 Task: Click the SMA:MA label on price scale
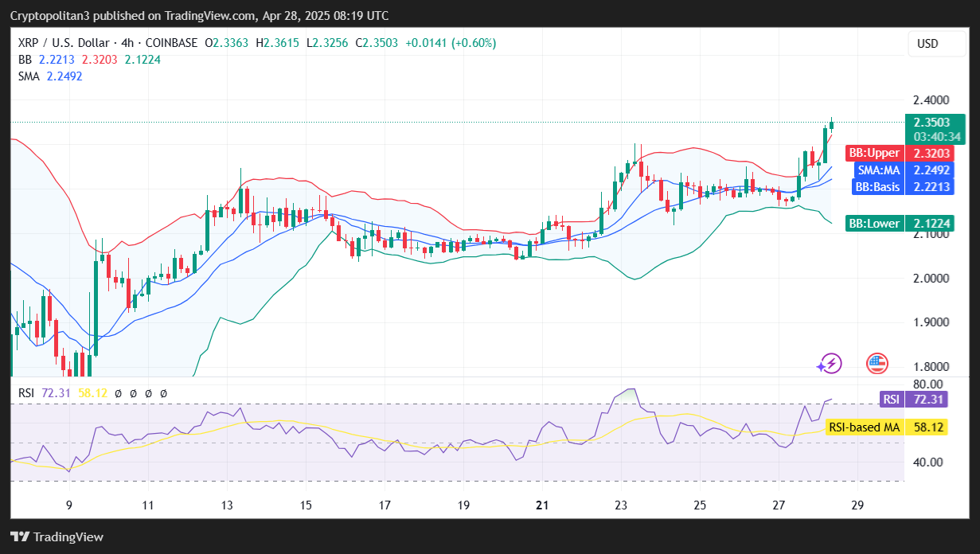[x=878, y=170]
